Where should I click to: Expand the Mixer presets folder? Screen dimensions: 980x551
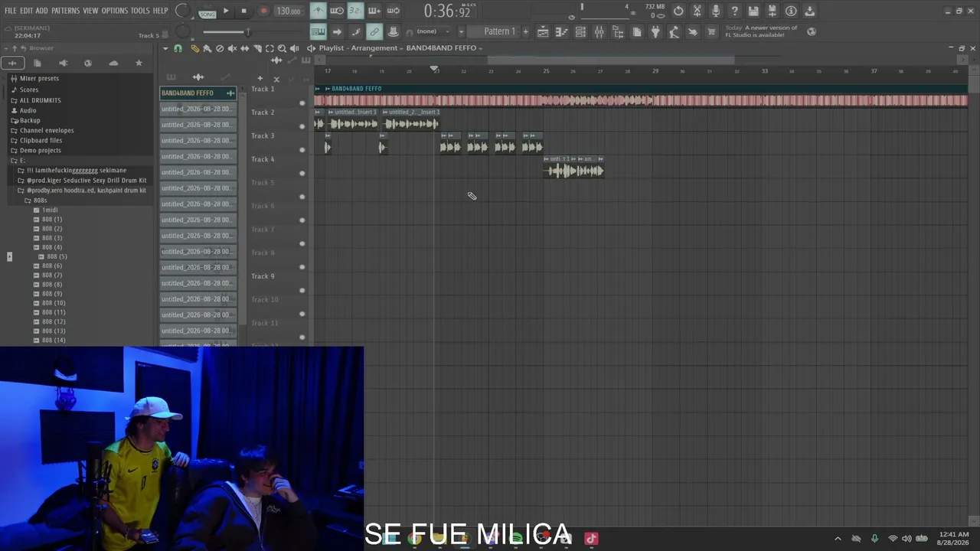(x=39, y=78)
